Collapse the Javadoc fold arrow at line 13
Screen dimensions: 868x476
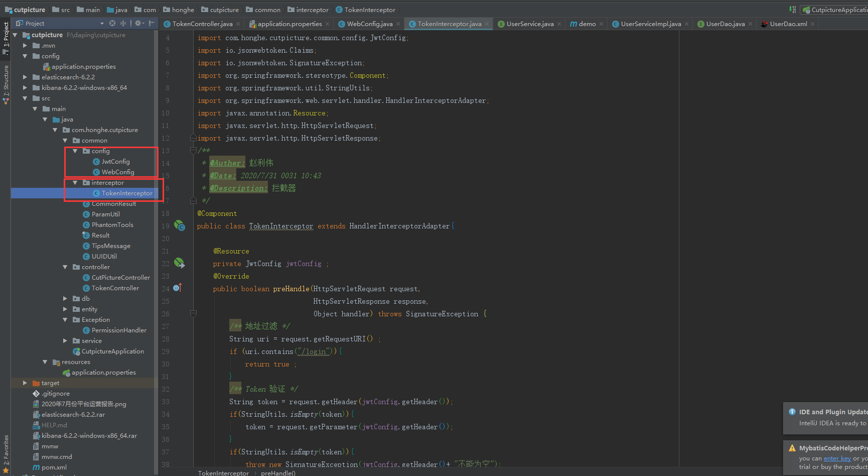[x=193, y=150]
